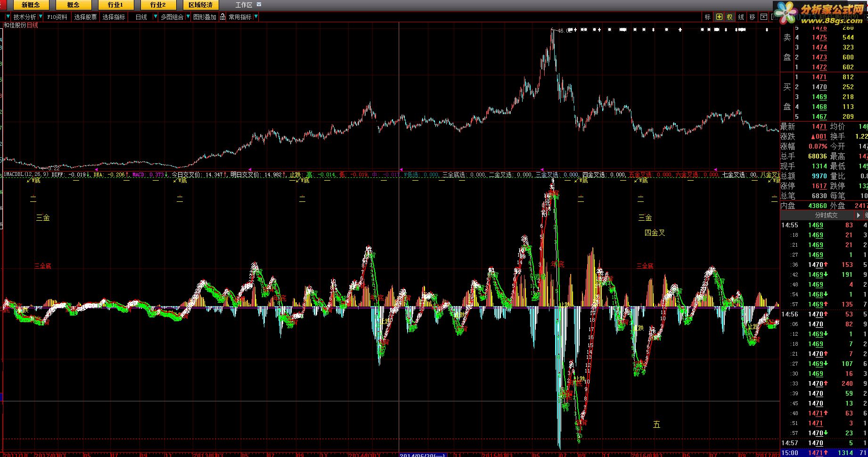
Task: Click the 14:56 trade row
Action: [824, 314]
